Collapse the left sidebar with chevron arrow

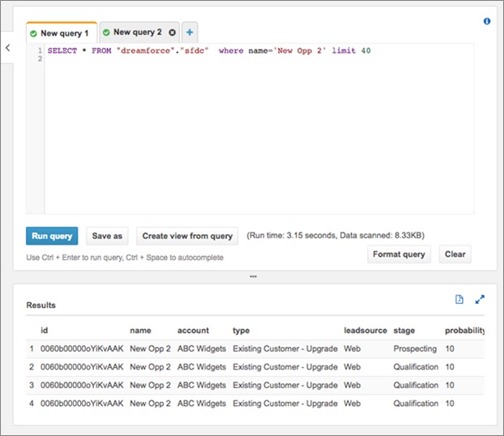8,48
